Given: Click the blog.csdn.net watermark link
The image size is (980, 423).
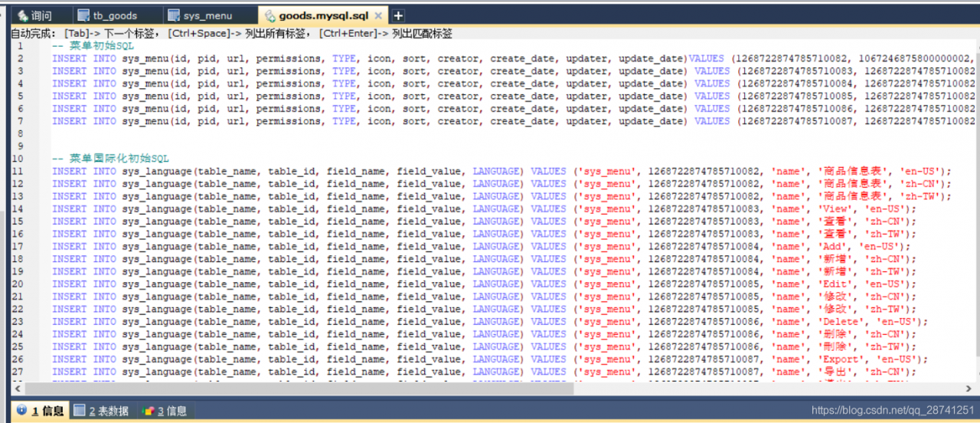Looking at the screenshot, I should click(893, 411).
